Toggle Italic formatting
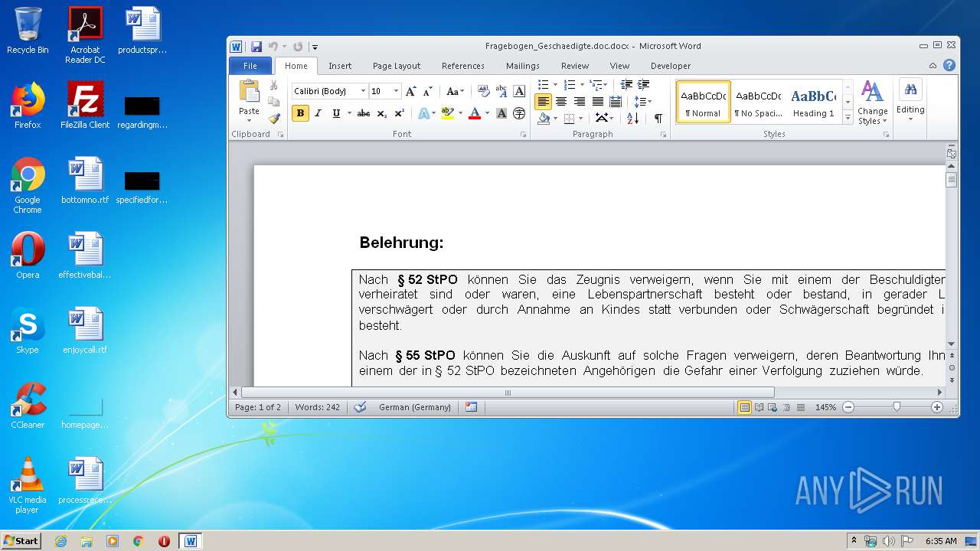The image size is (980, 551). [318, 113]
